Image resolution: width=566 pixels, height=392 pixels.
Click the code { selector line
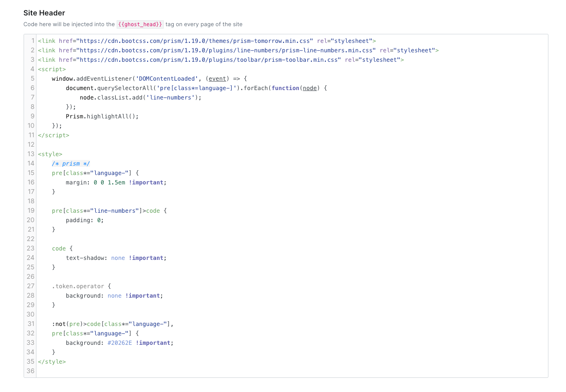click(62, 249)
